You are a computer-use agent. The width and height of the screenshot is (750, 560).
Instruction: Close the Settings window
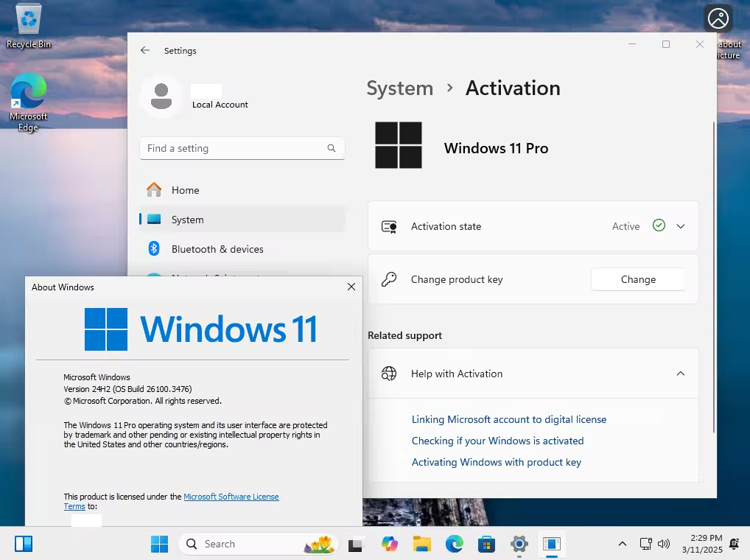pos(700,44)
